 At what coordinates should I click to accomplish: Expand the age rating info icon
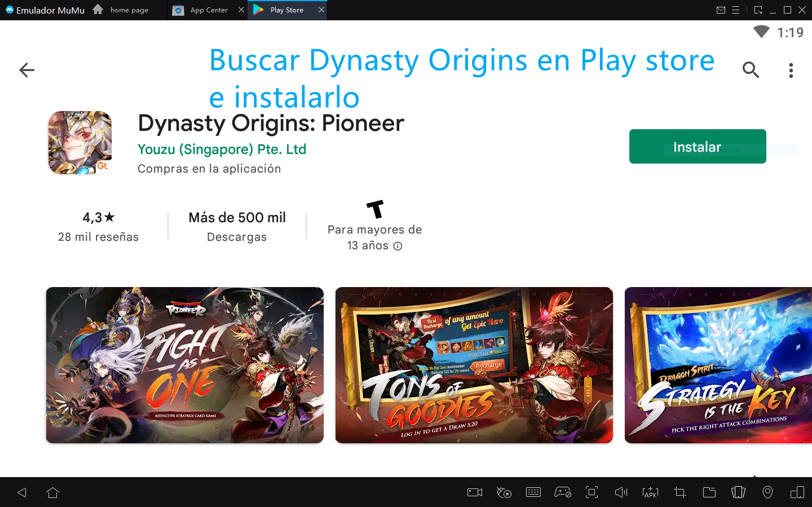tap(398, 246)
